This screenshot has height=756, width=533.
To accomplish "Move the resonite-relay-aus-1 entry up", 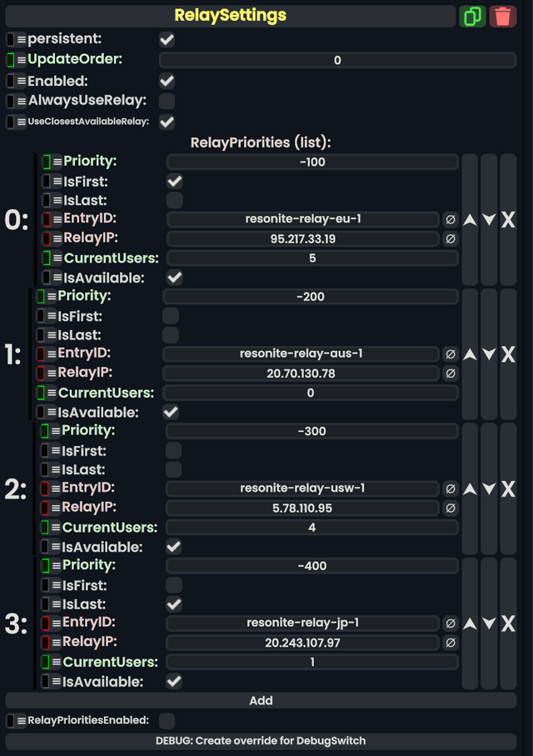I will point(471,353).
